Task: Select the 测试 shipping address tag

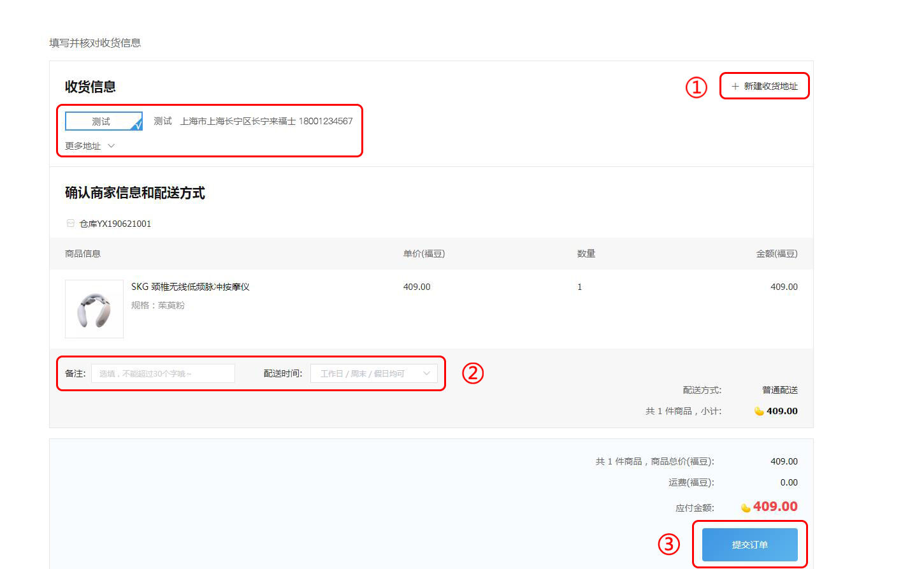Action: (102, 121)
